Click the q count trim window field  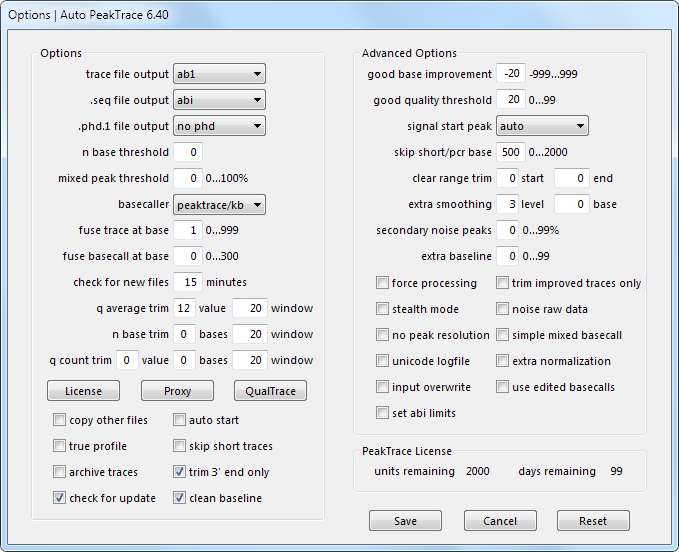(250, 360)
